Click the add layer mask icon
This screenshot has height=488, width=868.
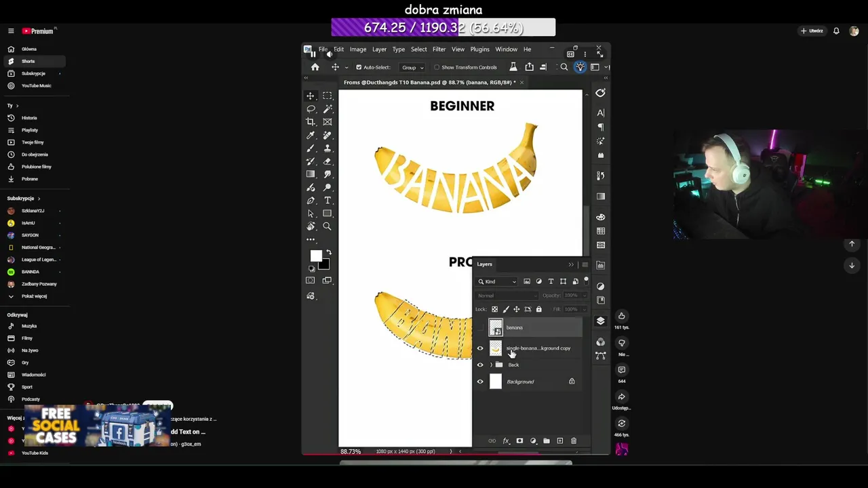519,441
